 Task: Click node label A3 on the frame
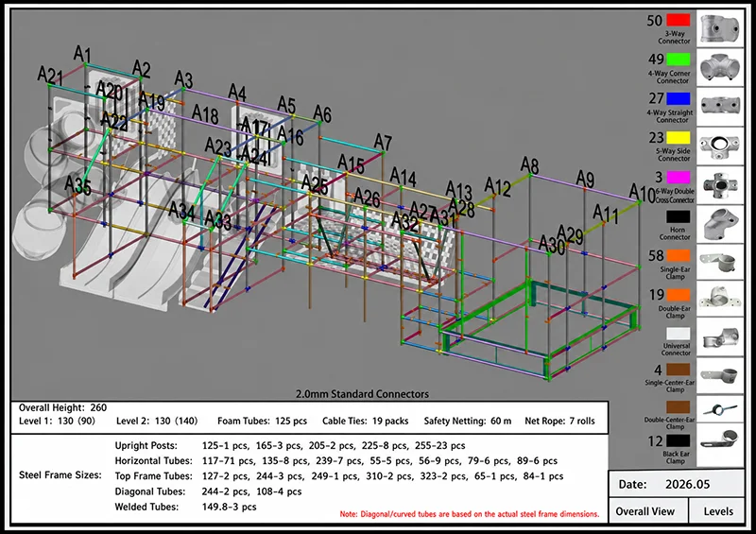tap(183, 79)
